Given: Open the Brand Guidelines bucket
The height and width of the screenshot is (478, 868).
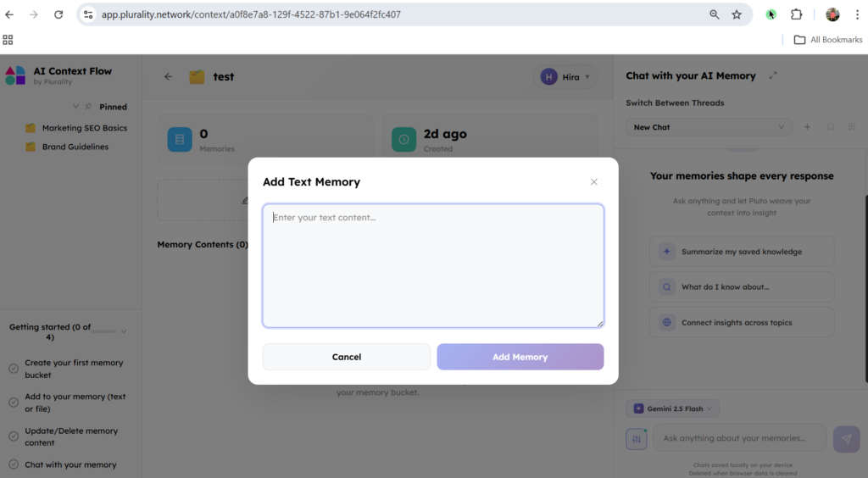Looking at the screenshot, I should [x=66, y=147].
